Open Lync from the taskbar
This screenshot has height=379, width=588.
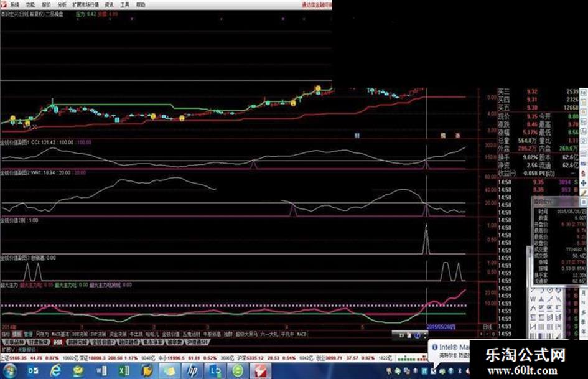(x=215, y=371)
